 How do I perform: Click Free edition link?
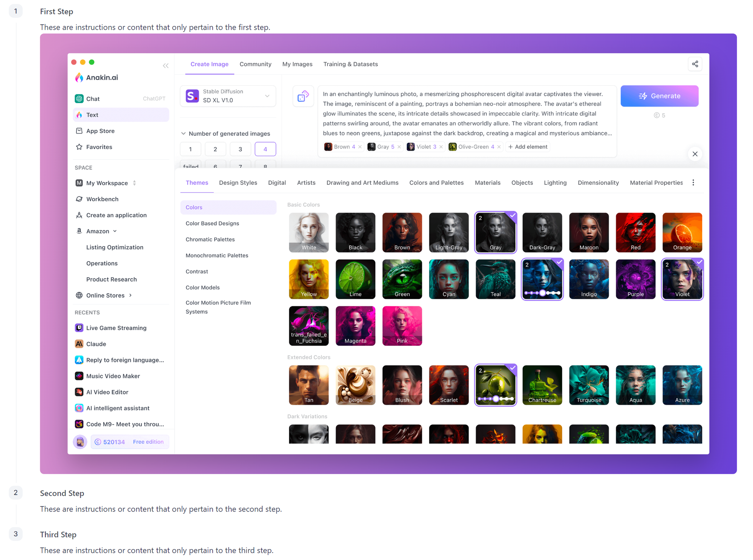pyautogui.click(x=148, y=442)
